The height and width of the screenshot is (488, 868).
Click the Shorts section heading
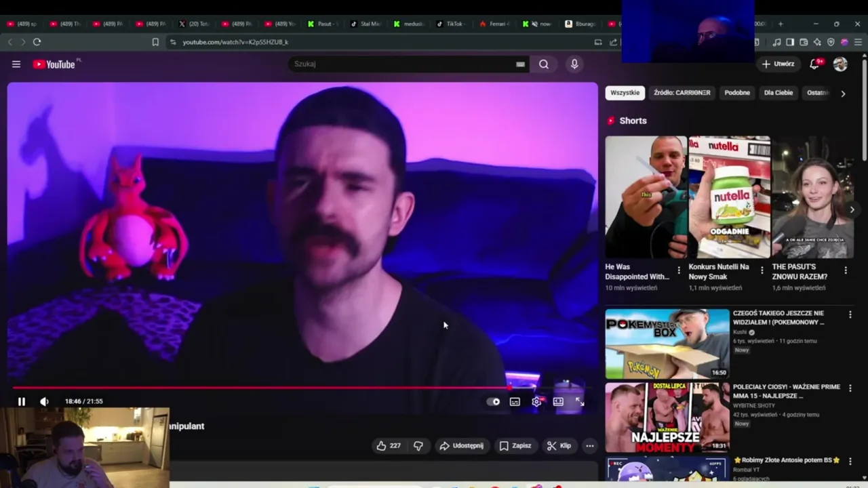tap(633, 121)
